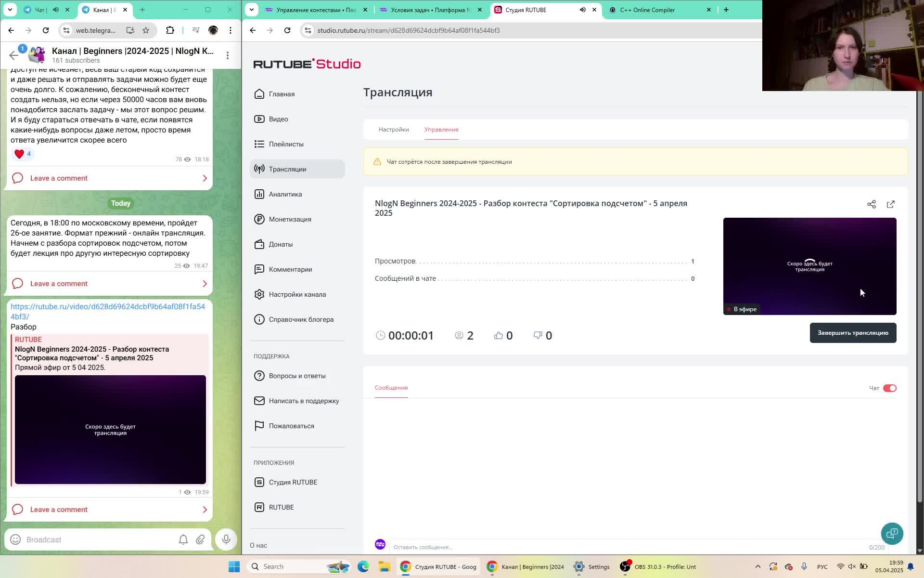Attach a file with the Telegram paperclip icon
The image size is (924, 578).
click(x=201, y=539)
